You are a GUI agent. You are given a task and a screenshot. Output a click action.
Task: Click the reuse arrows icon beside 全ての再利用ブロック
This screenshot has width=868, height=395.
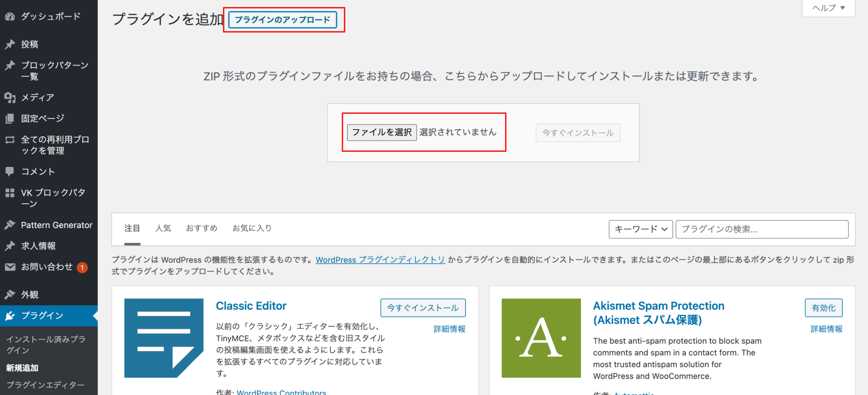click(x=10, y=140)
